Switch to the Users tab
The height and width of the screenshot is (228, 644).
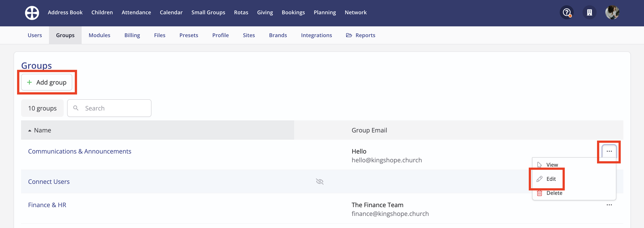[x=35, y=35]
